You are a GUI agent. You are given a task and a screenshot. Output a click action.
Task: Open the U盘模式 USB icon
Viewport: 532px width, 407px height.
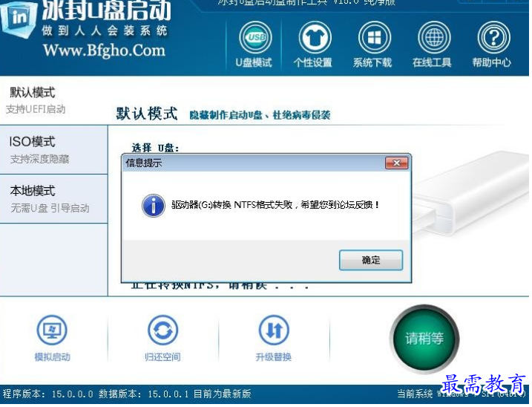point(255,37)
